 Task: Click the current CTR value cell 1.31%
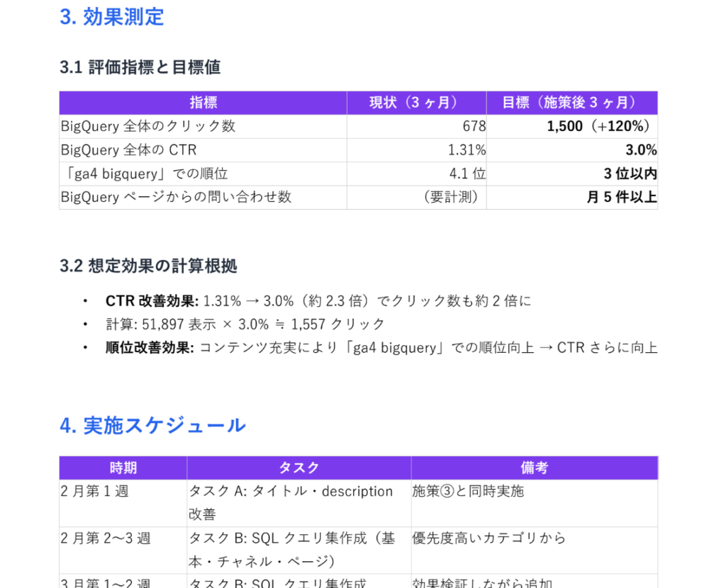(467, 150)
